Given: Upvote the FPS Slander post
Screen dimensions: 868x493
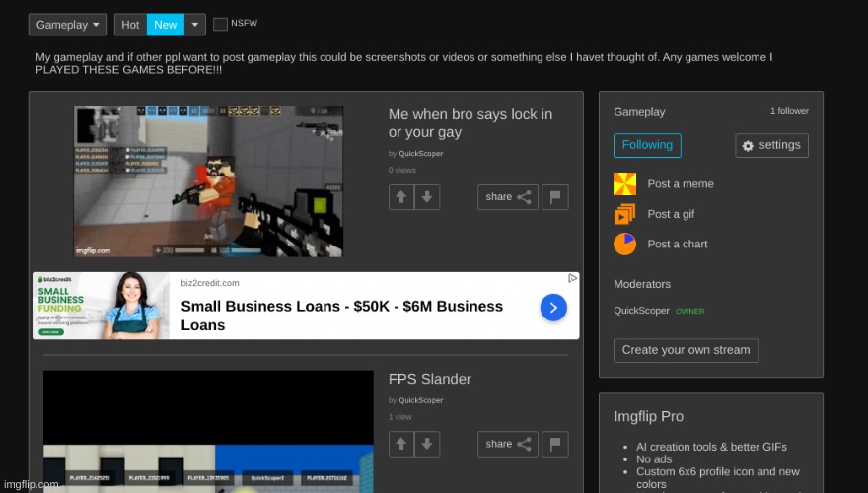Looking at the screenshot, I should (x=401, y=444).
